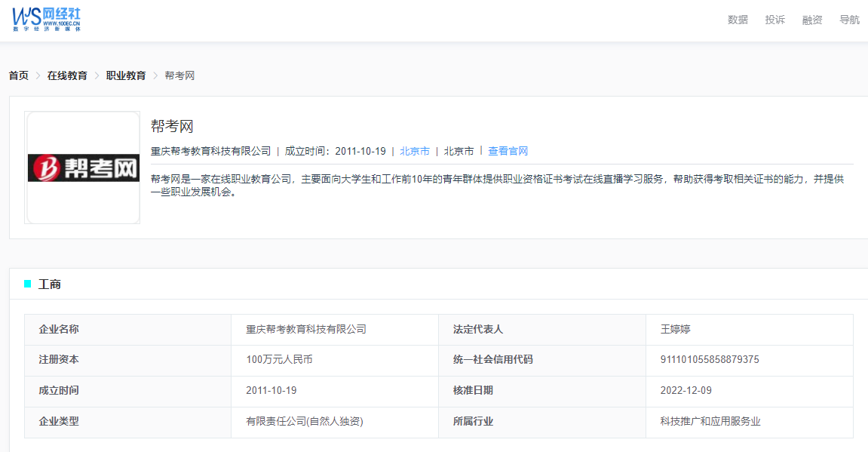Open 在线教育 breadcrumb link
Screen dimensions: 868x452
tap(67, 75)
